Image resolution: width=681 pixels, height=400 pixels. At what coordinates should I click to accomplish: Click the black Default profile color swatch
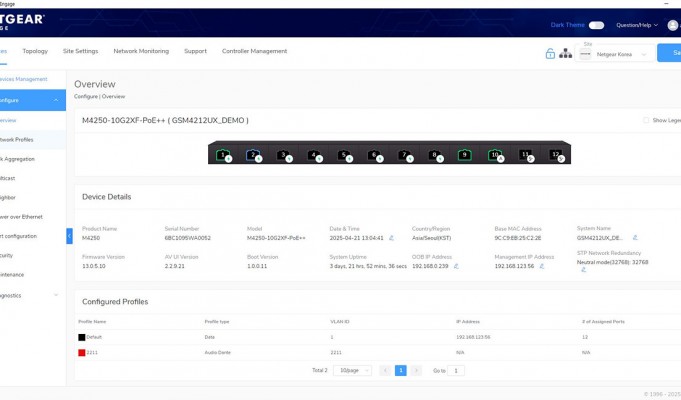point(82,337)
